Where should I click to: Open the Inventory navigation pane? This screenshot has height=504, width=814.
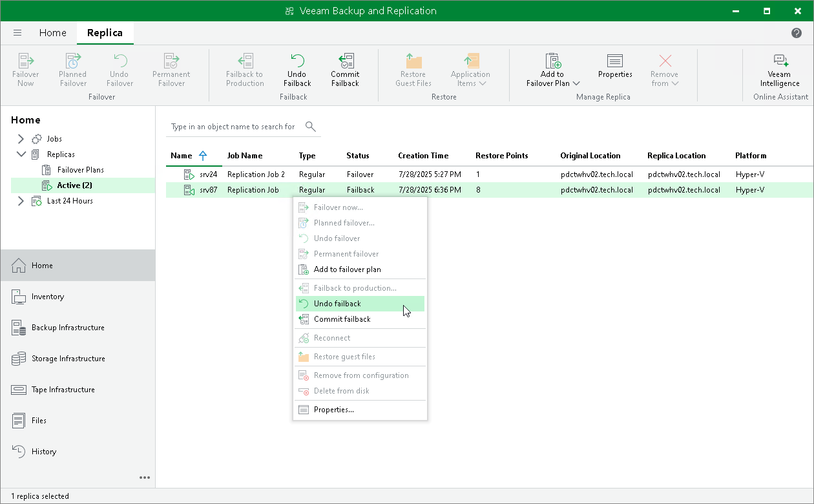pos(78,297)
